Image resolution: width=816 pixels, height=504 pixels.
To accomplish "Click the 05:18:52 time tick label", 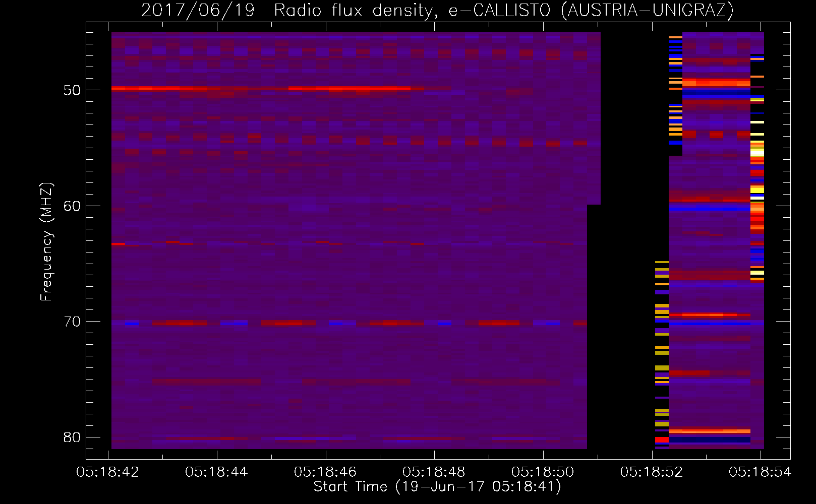I will point(652,472).
